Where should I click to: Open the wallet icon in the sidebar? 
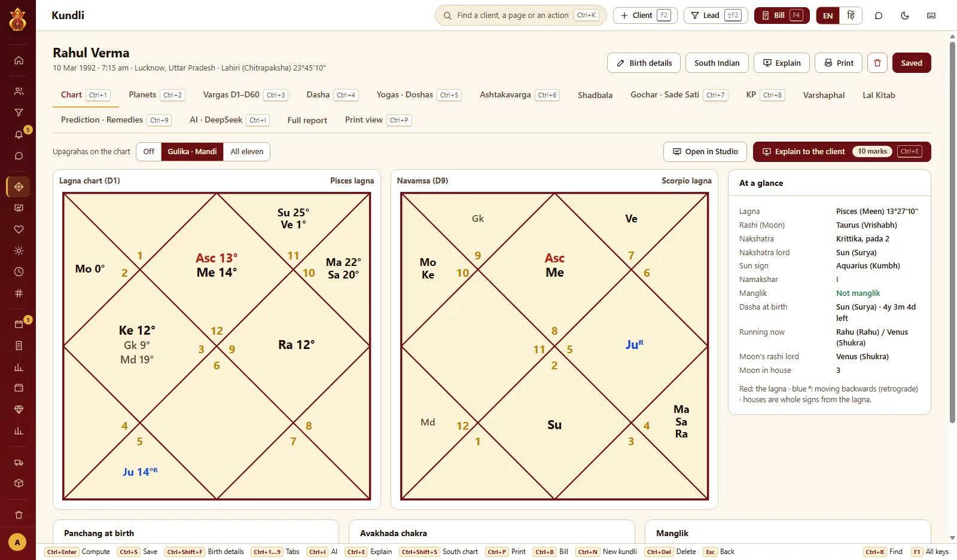point(19,388)
